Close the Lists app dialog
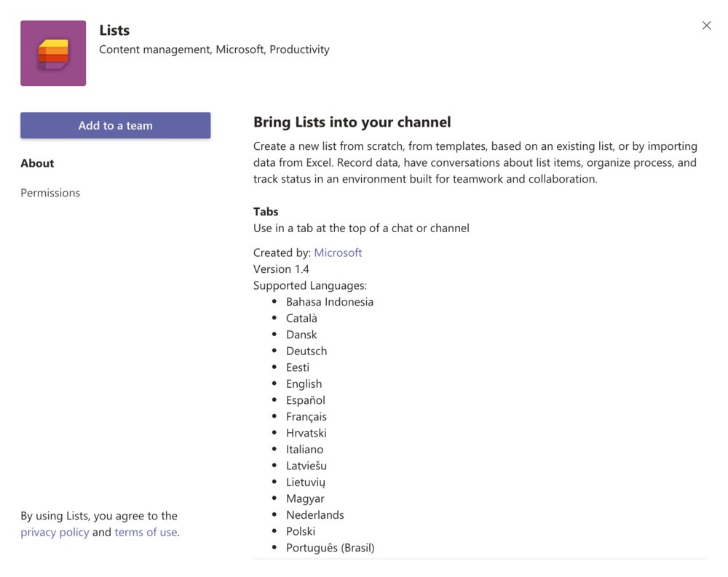 tap(706, 25)
